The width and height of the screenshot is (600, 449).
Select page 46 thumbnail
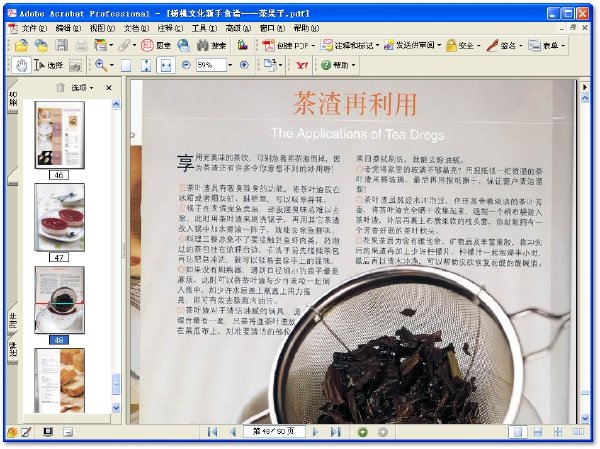pos(59,135)
